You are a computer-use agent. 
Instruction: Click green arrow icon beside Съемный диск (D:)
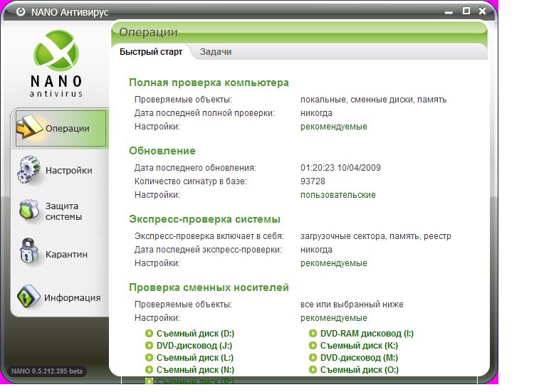(149, 334)
